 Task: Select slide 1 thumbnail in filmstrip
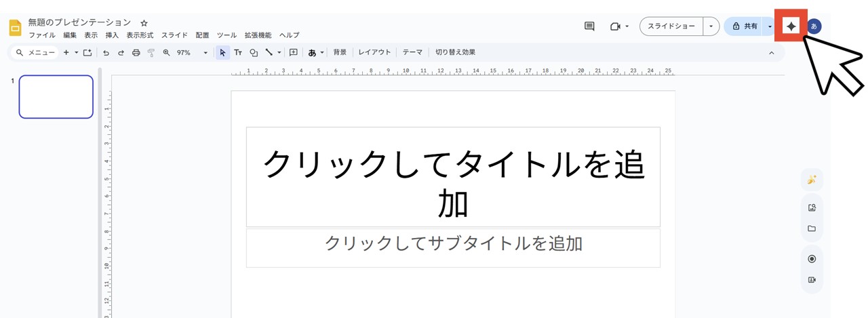[x=56, y=97]
